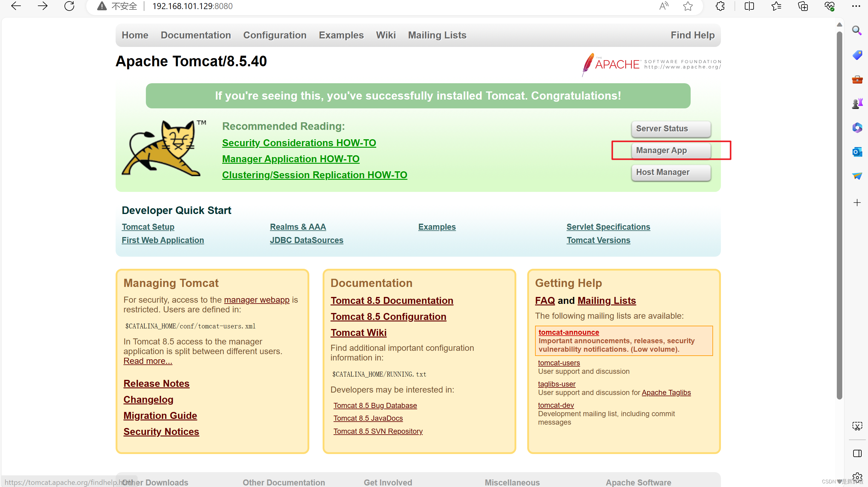Open the browser Settings and more menu
868x487 pixels.
click(856, 6)
